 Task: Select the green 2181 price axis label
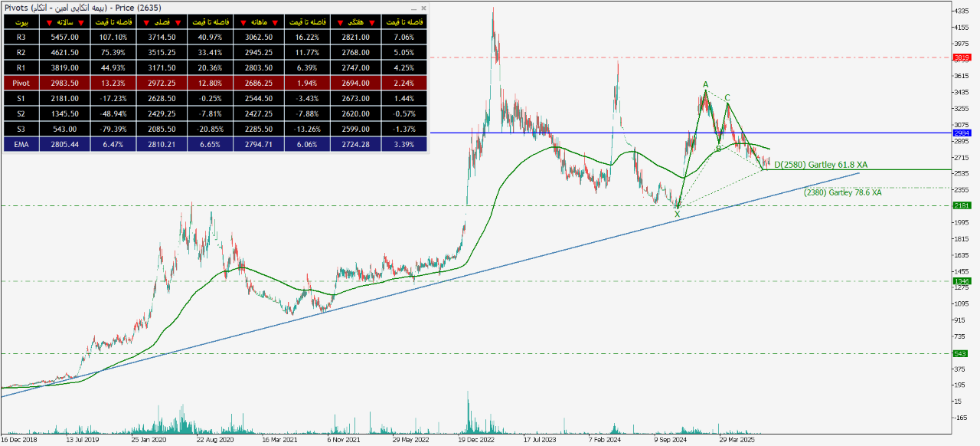coord(962,205)
